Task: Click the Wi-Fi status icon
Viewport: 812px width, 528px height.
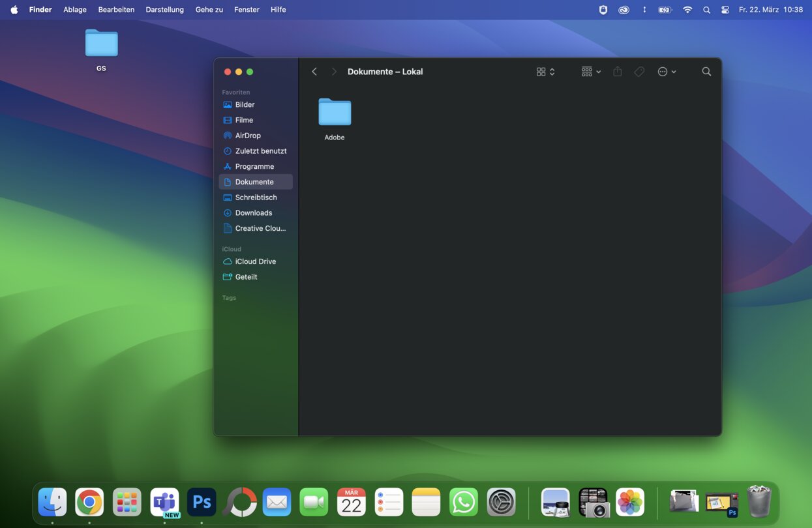Action: [x=687, y=10]
